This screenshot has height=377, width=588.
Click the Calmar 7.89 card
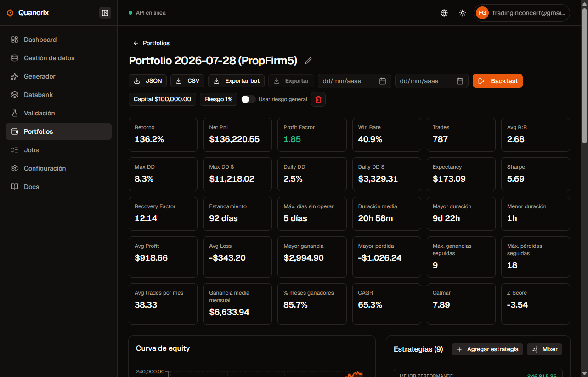(x=461, y=304)
